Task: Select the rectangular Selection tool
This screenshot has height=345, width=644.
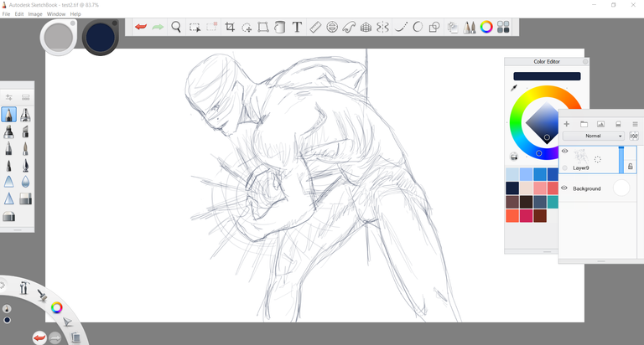Action: pyautogui.click(x=195, y=28)
